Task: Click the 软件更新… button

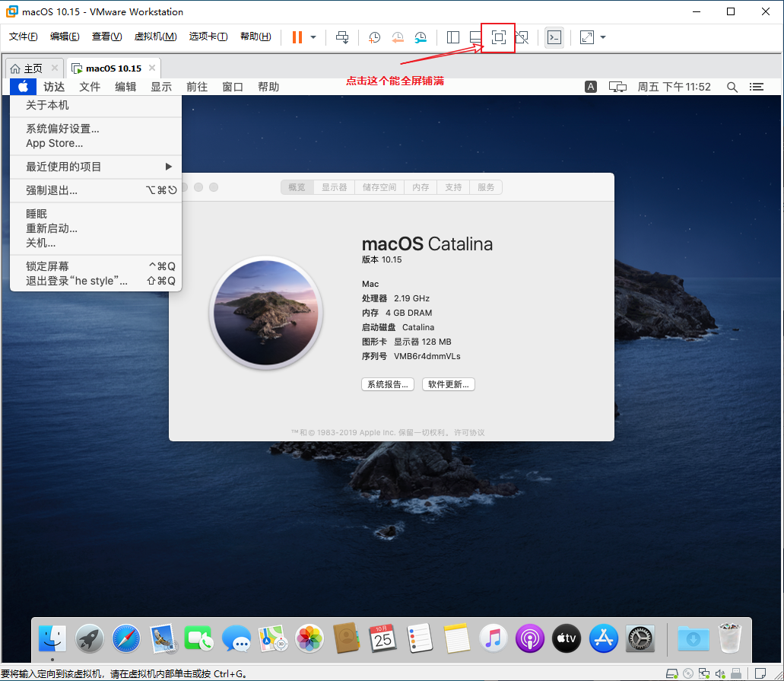Action: 449,384
